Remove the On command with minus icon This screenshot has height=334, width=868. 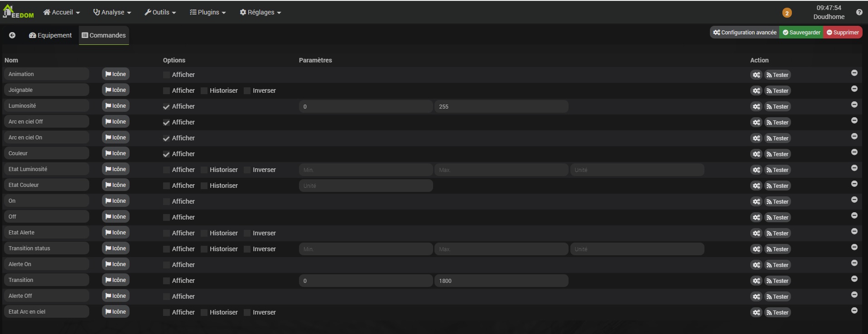click(854, 200)
